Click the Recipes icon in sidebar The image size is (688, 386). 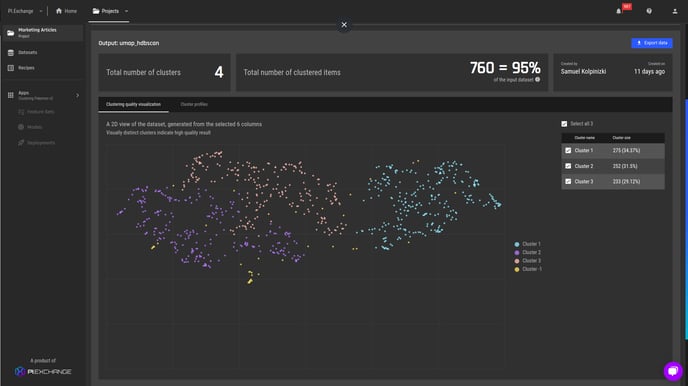(x=11, y=68)
